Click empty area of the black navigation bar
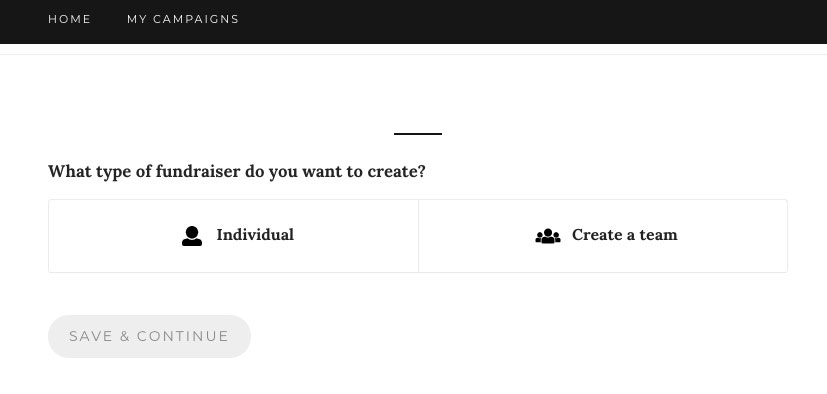827x394 pixels. click(527, 21)
